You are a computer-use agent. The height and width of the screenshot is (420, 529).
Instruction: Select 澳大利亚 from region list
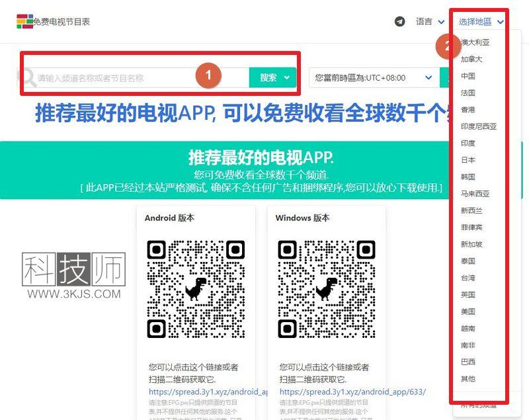click(x=475, y=42)
